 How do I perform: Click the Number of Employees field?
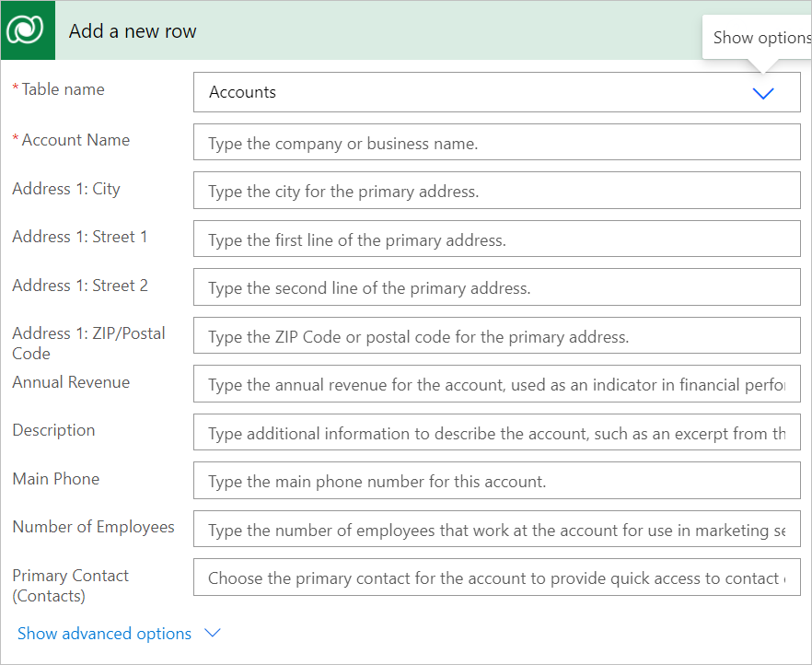497,529
